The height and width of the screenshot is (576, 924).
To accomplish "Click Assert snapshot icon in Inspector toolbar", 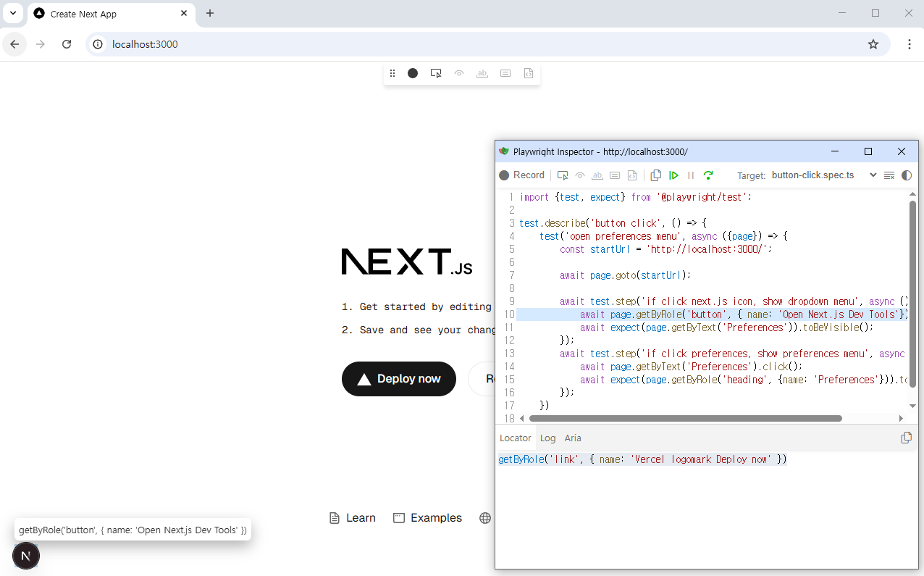I will 632,175.
